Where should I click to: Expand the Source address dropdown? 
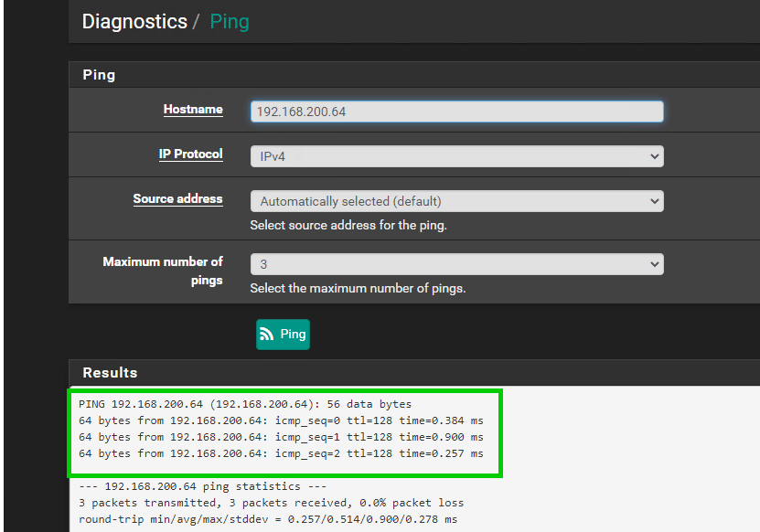click(456, 201)
